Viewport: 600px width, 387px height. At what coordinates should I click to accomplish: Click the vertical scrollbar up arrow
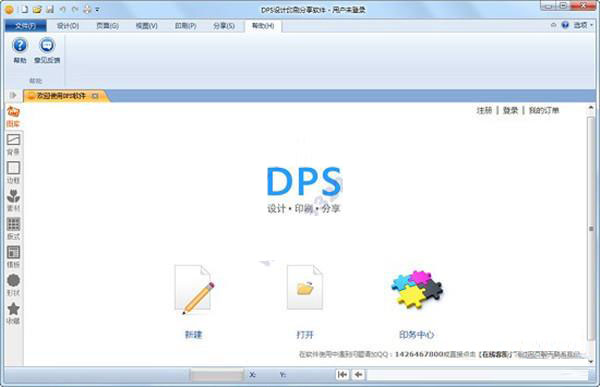tap(591, 109)
